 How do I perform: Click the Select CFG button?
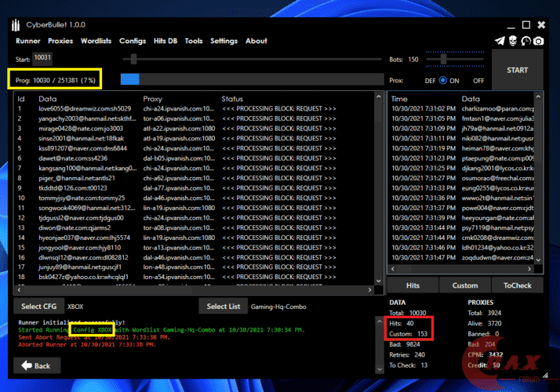[x=39, y=307]
